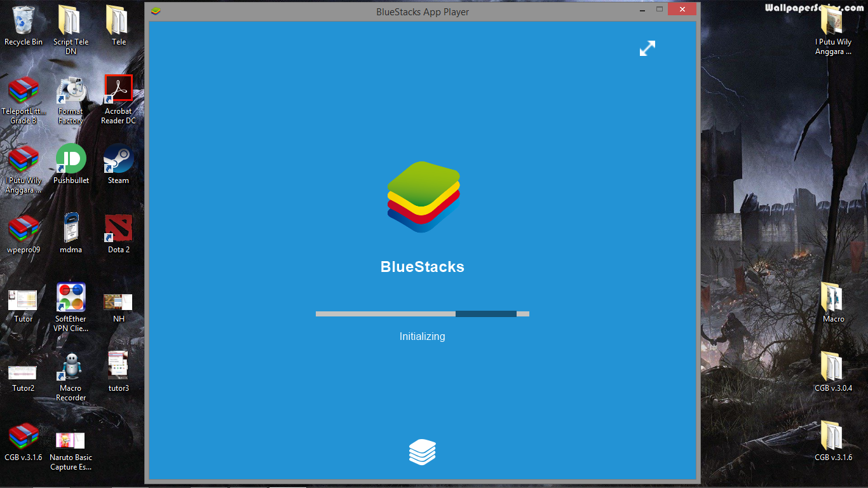Close the BlueStacks App Player window
This screenshot has width=868, height=488.
[682, 10]
